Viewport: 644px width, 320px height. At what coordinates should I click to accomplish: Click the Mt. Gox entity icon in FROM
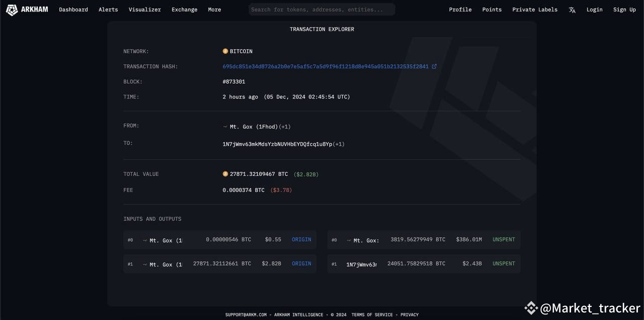pos(225,127)
